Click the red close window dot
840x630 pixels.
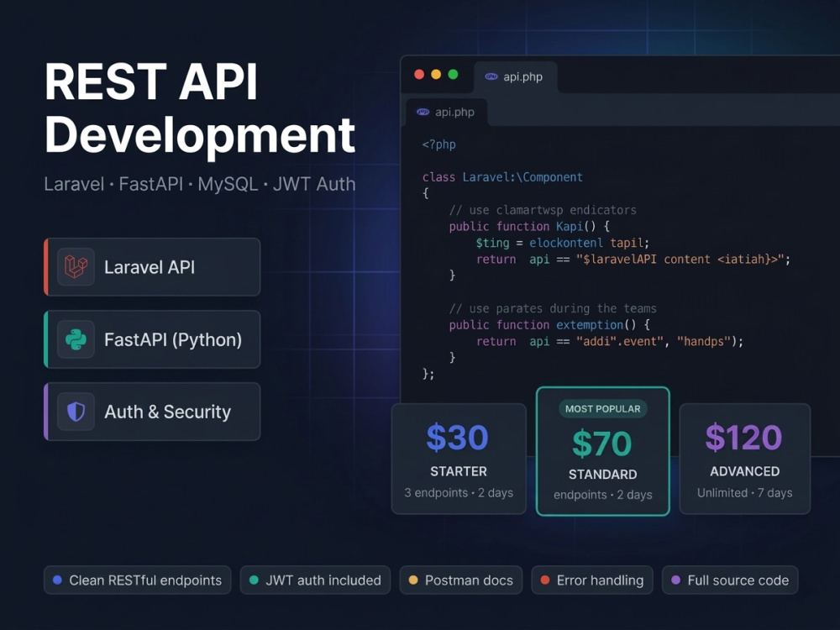[x=419, y=75]
